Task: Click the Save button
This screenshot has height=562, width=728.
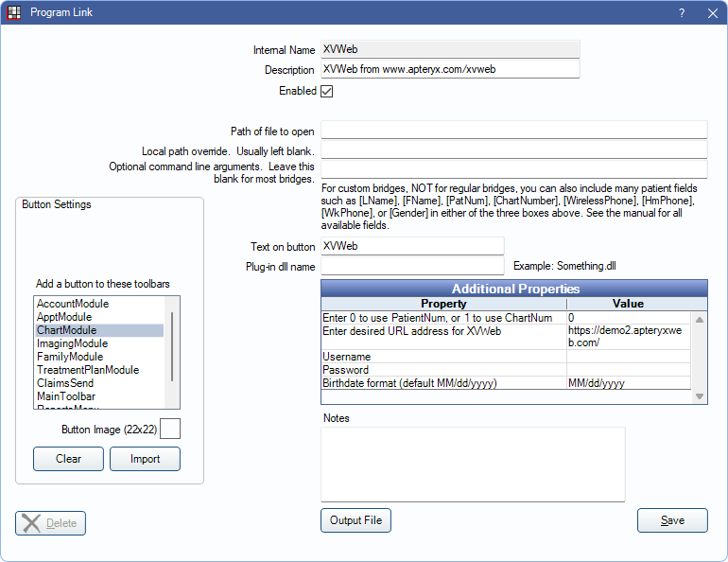Action: 672,520
